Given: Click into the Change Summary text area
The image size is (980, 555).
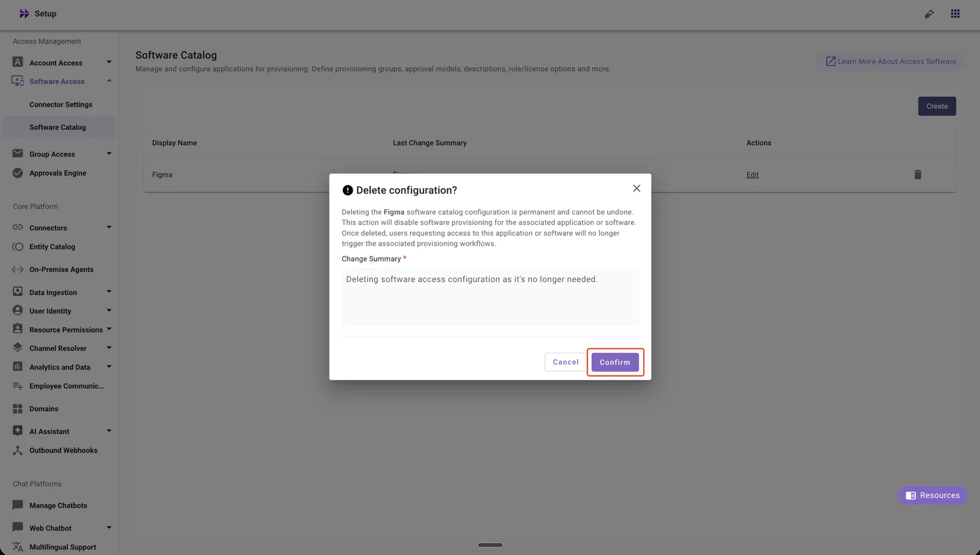Looking at the screenshot, I should click(490, 297).
